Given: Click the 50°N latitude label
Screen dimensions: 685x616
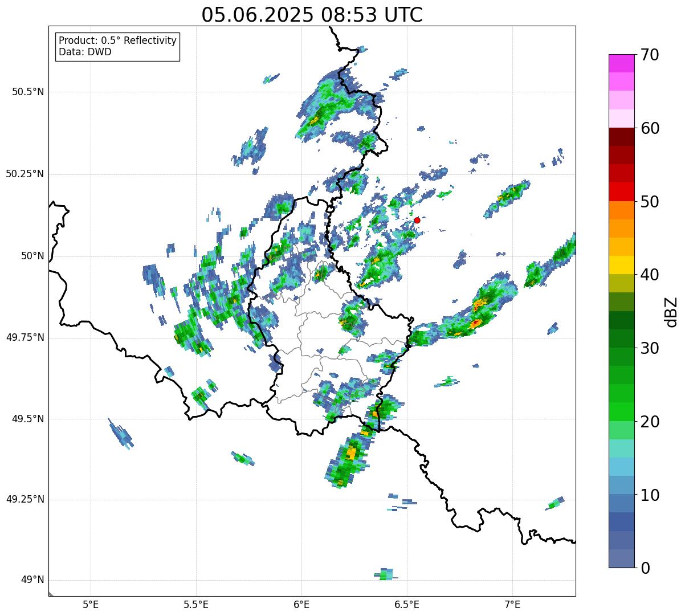Looking at the screenshot, I should (32, 256).
